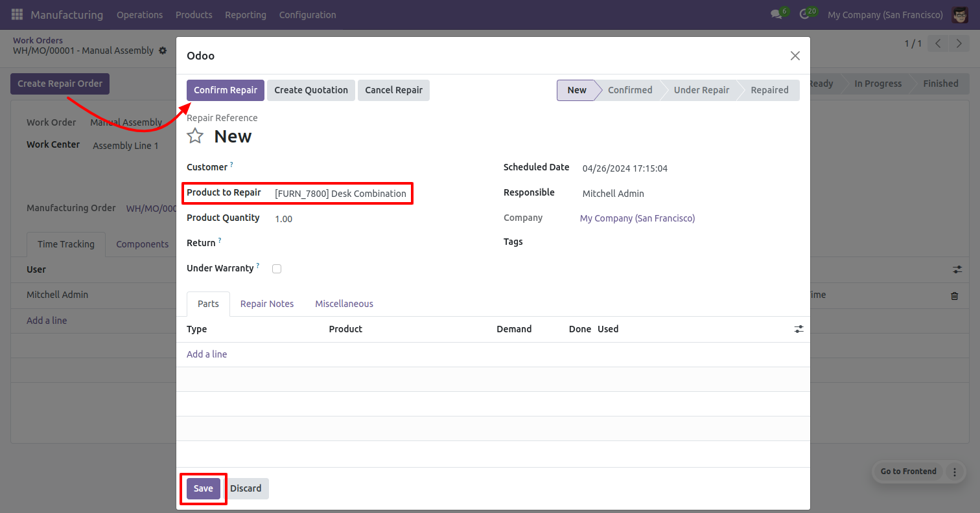Click the user avatar in the top bar
This screenshot has height=513, width=980.
(x=960, y=14)
